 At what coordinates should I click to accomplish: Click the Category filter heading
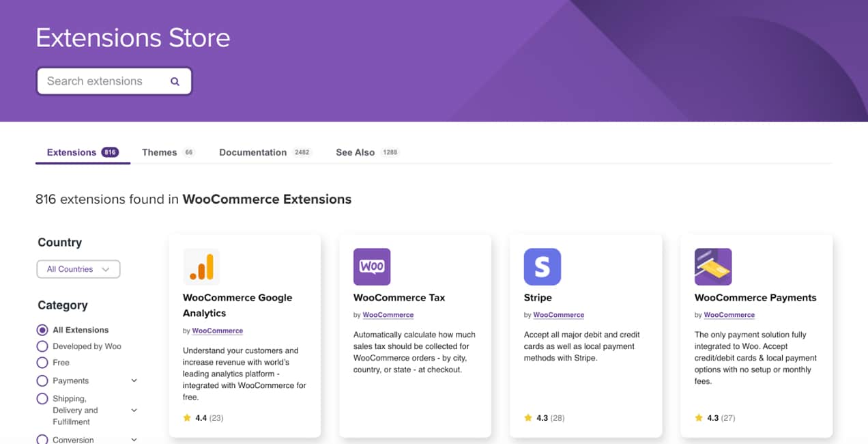click(63, 305)
